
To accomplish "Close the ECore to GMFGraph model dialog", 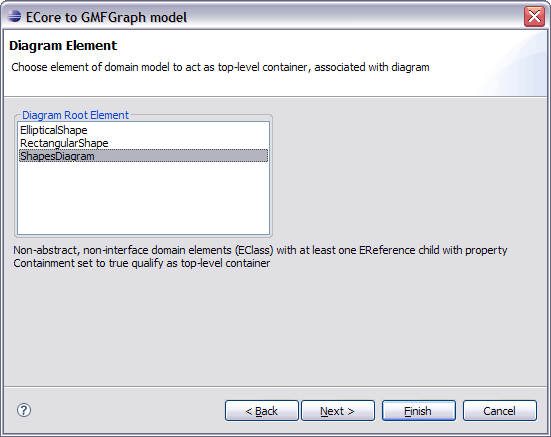I will pyautogui.click(x=534, y=16).
